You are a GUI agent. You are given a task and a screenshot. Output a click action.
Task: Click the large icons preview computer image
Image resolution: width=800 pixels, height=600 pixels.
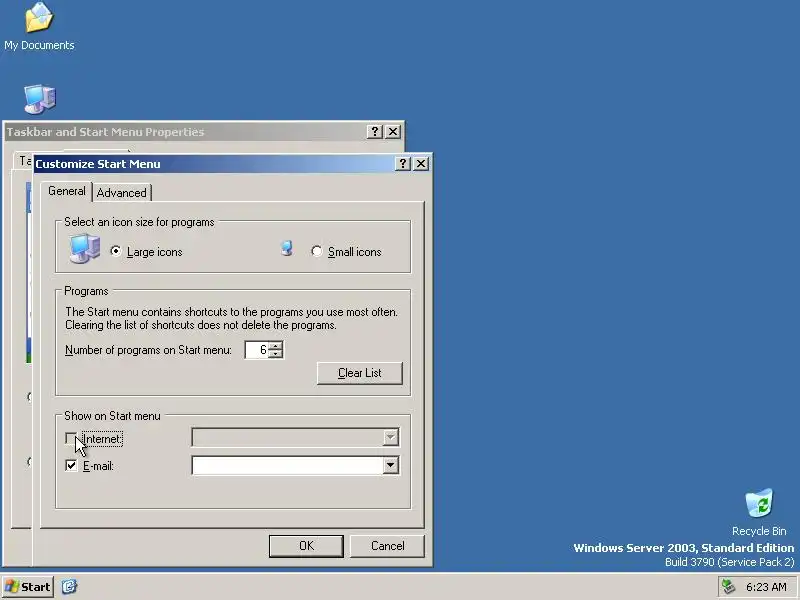[x=85, y=248]
